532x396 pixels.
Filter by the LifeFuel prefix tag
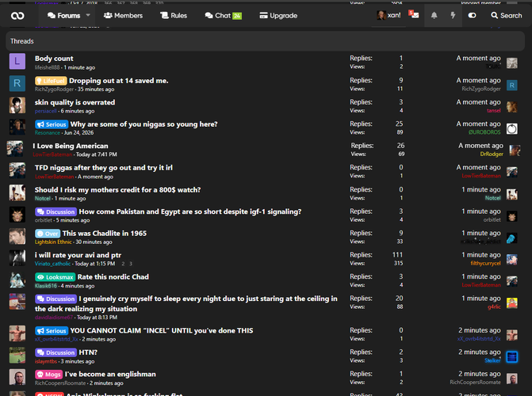click(51, 81)
